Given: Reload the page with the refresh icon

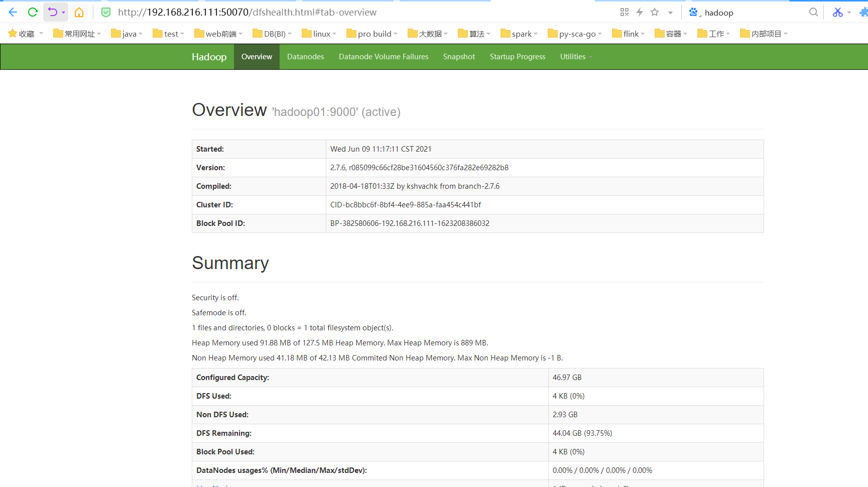Looking at the screenshot, I should pos(33,12).
